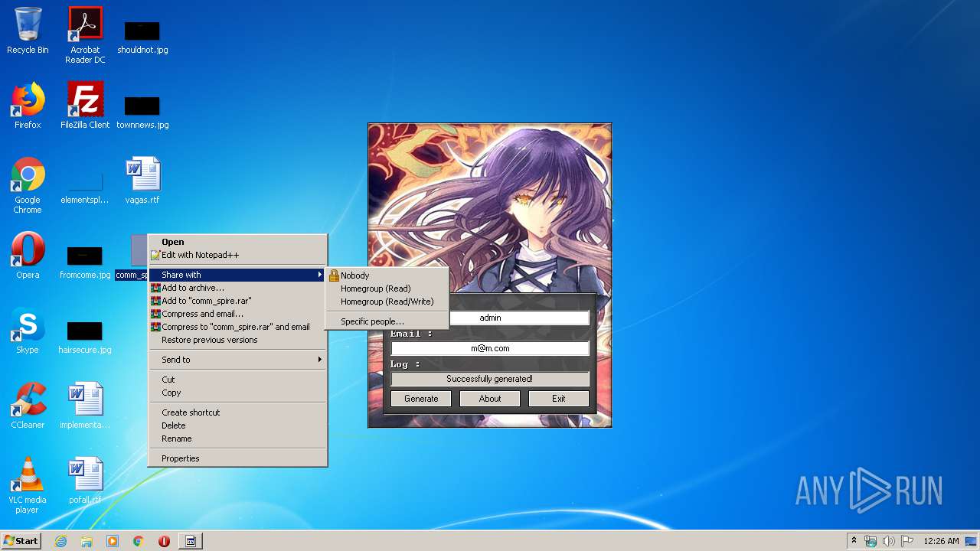Select Add to "comm_spire.rar"

[237, 301]
